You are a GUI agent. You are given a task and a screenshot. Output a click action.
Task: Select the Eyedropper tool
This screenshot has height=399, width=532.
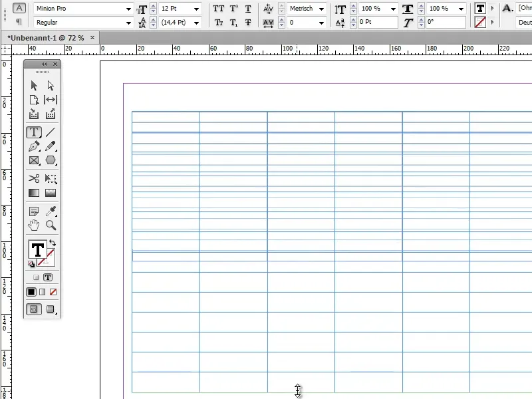pyautogui.click(x=51, y=211)
